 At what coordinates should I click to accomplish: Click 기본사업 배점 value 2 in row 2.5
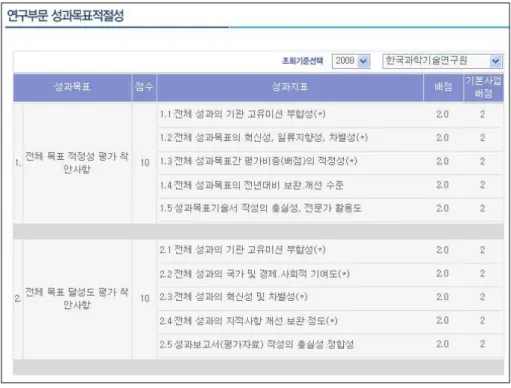click(x=482, y=344)
